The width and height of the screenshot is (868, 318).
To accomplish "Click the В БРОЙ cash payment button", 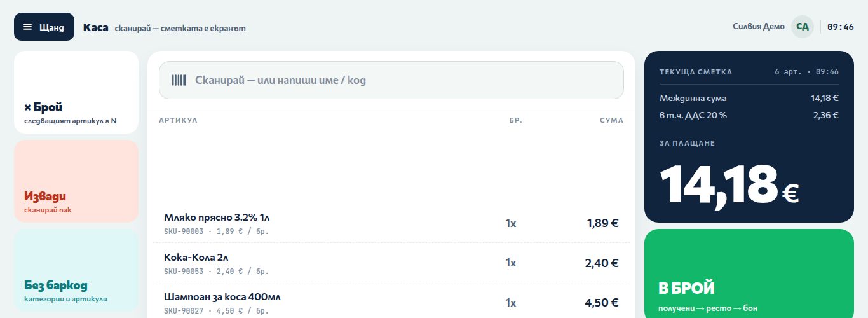I will coord(749,273).
